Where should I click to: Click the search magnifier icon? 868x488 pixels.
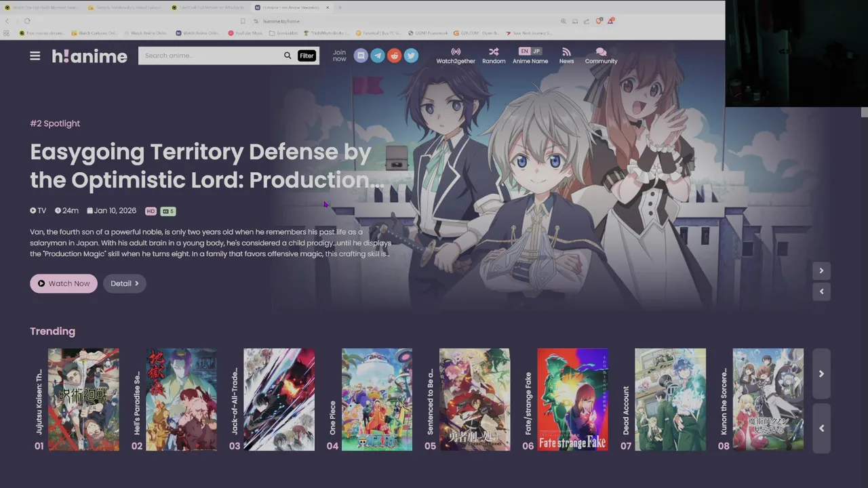(288, 56)
